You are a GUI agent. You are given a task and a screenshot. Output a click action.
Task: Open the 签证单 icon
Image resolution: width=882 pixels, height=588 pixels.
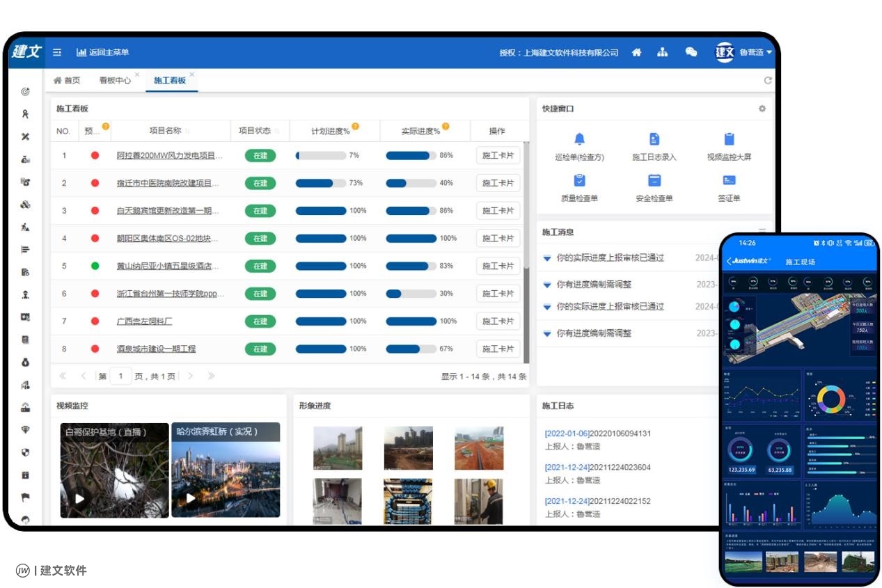(729, 180)
